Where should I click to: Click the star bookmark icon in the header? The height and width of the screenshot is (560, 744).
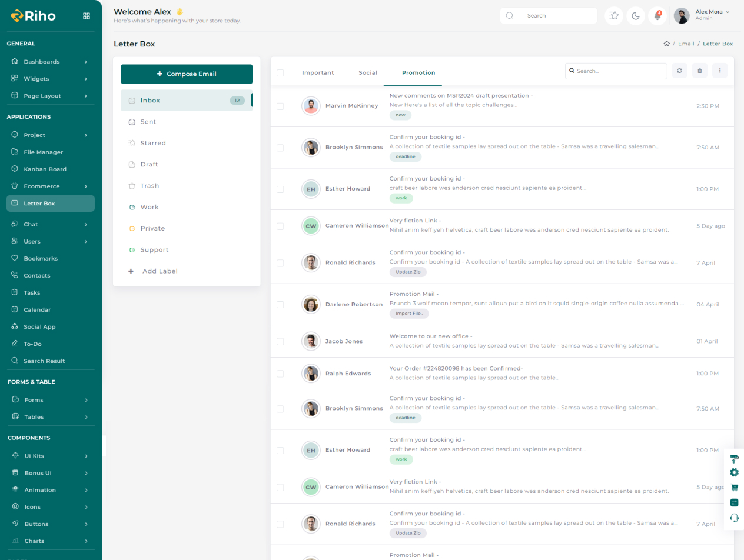pos(614,16)
